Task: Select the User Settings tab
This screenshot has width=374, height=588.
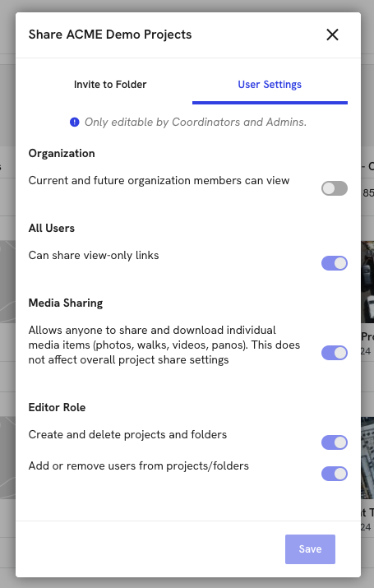Action: tap(270, 85)
